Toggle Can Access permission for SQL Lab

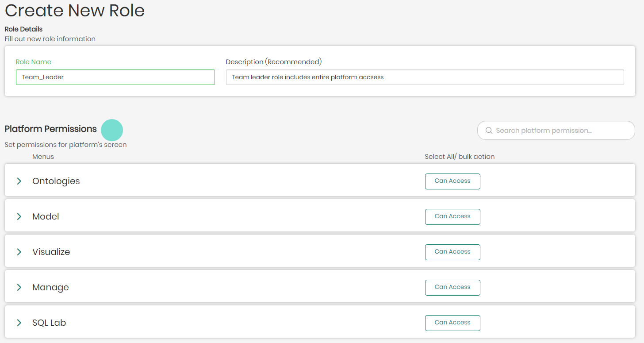click(452, 323)
